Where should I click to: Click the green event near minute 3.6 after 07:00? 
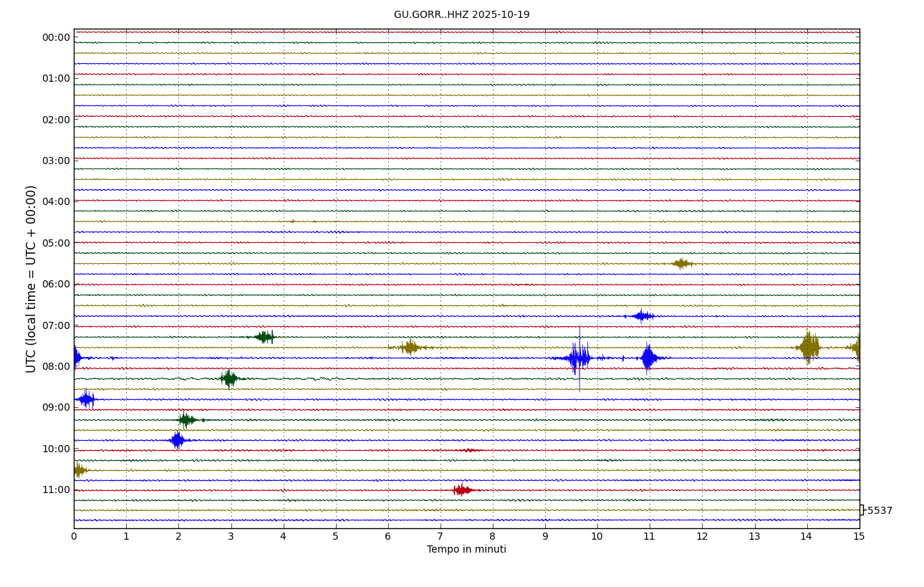point(264,337)
